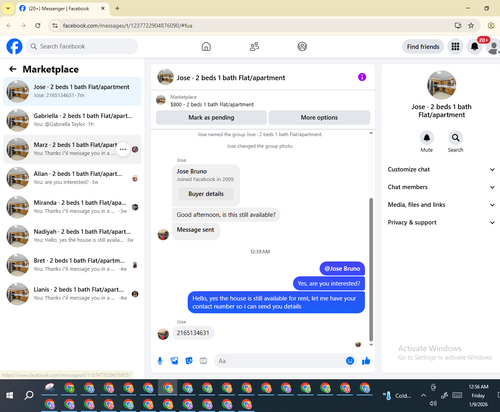Open the large group photo in sidebar

441,85
